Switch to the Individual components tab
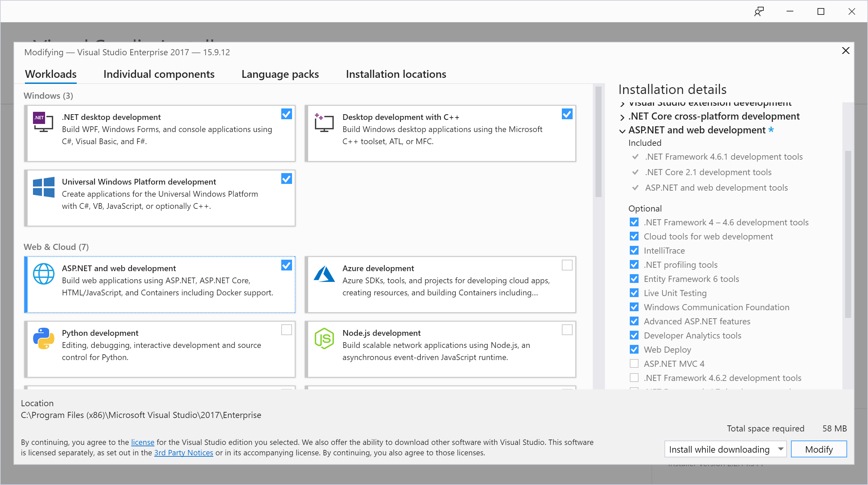Image resolution: width=868 pixels, height=485 pixels. (159, 74)
